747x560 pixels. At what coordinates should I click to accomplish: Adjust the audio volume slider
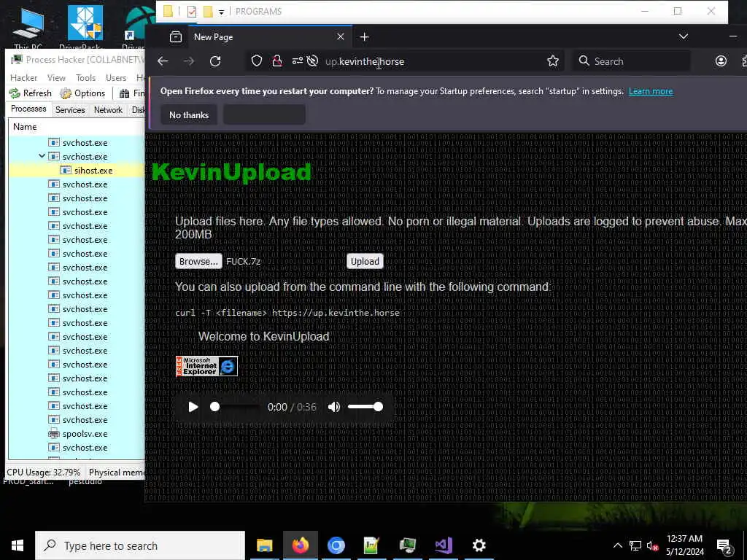(x=365, y=407)
